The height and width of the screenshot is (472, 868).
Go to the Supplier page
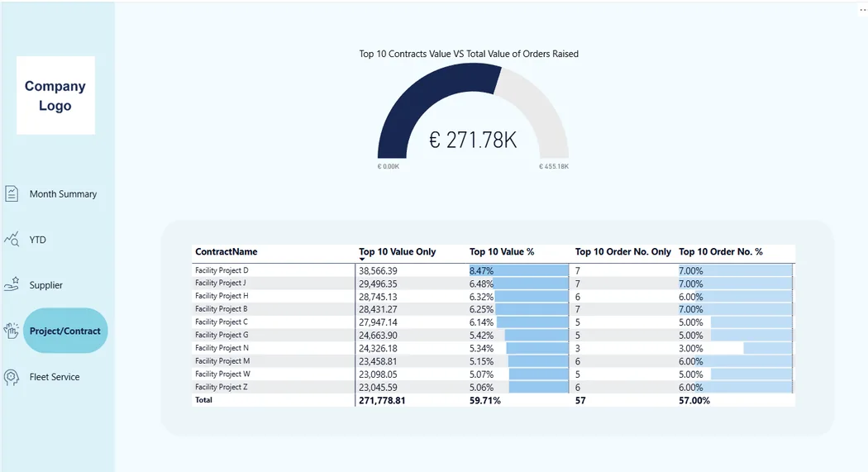pos(46,285)
